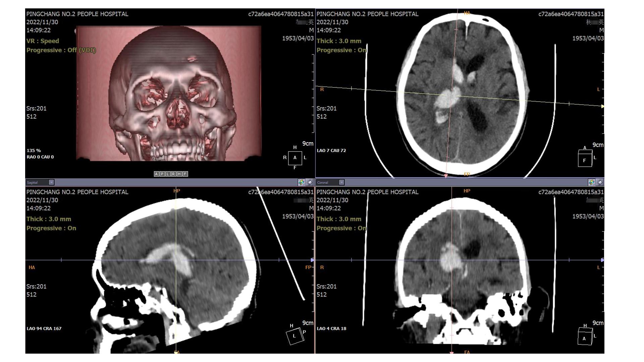Open the Coronal view dropdown arrow
Image resolution: width=644 pixels, height=362 pixels.
341,182
